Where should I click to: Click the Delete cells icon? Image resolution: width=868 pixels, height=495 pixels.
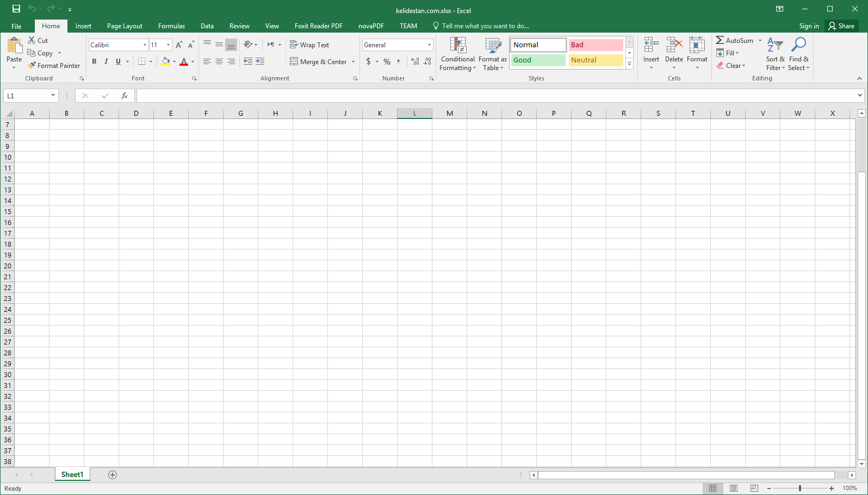click(x=674, y=45)
